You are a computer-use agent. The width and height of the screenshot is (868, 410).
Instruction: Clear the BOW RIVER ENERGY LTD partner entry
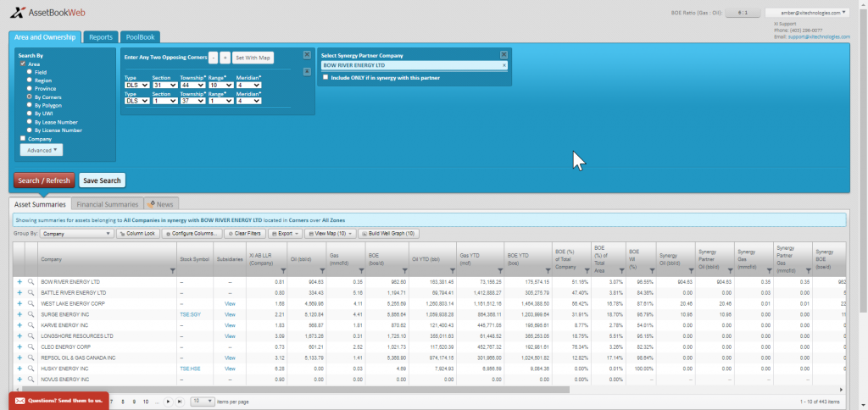504,65
